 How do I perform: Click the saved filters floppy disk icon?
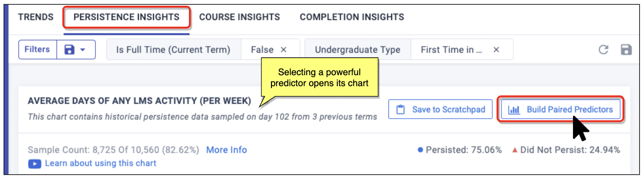click(x=69, y=50)
